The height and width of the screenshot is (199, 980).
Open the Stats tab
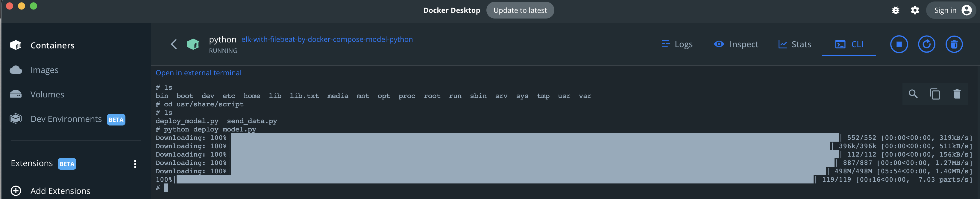coord(795,45)
